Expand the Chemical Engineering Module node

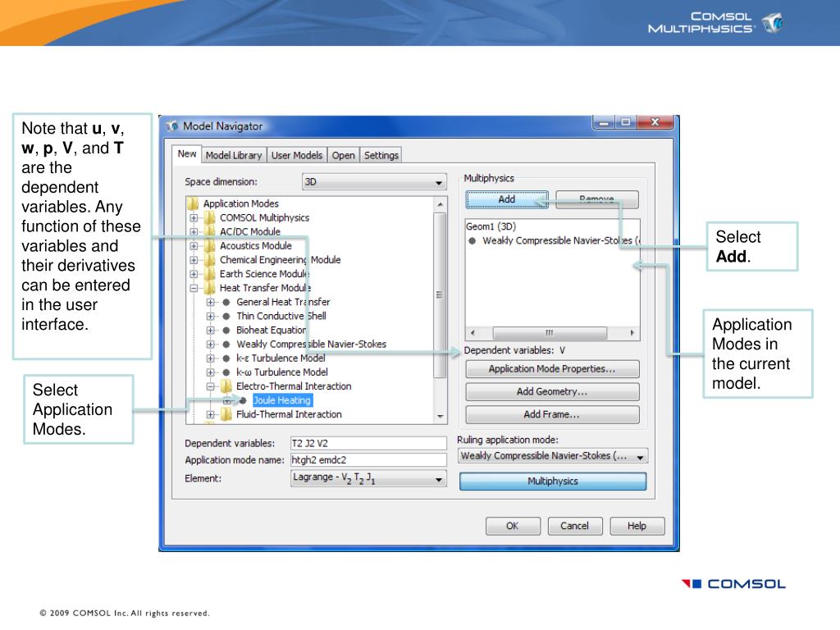[x=194, y=260]
